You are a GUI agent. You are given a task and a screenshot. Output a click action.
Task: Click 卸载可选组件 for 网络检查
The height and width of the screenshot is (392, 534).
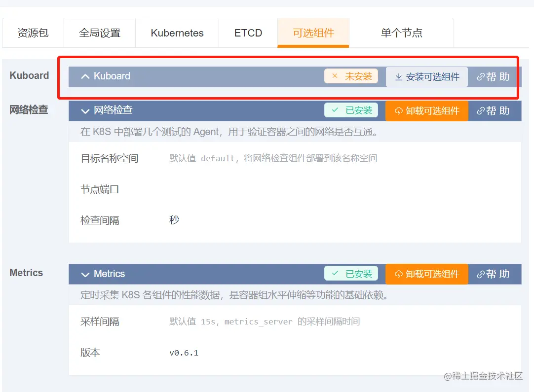(x=427, y=111)
